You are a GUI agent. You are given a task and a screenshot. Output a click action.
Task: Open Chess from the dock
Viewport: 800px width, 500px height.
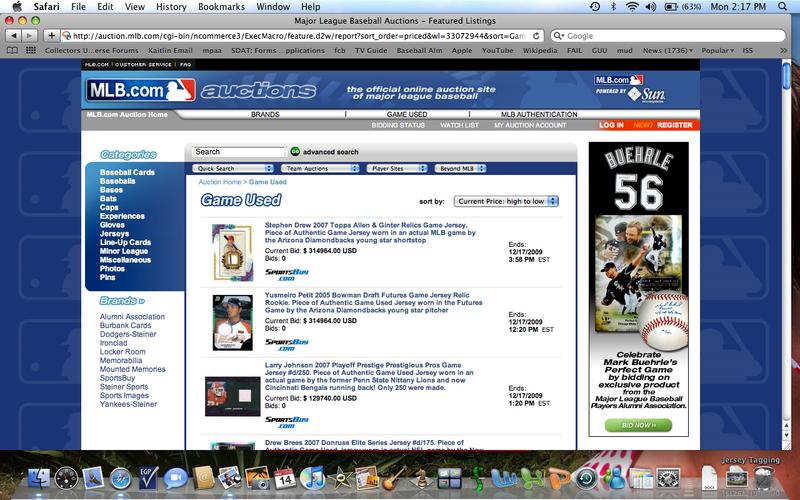click(x=422, y=479)
